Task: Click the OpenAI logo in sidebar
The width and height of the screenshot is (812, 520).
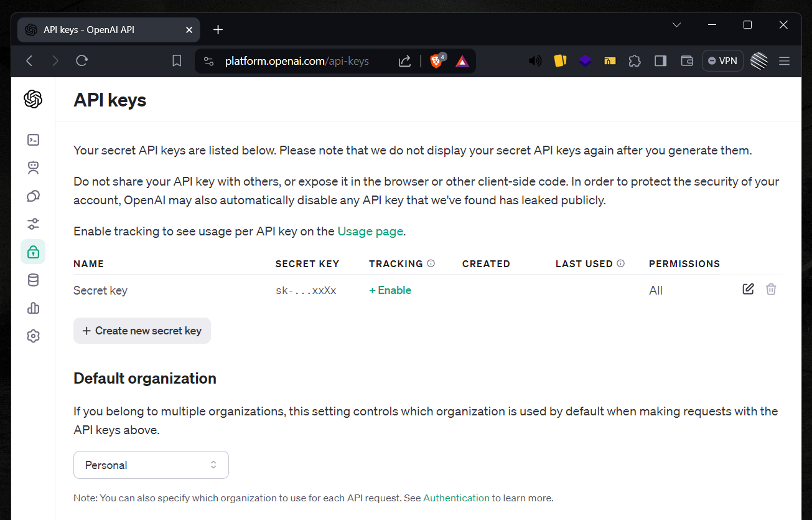Action: coord(33,99)
